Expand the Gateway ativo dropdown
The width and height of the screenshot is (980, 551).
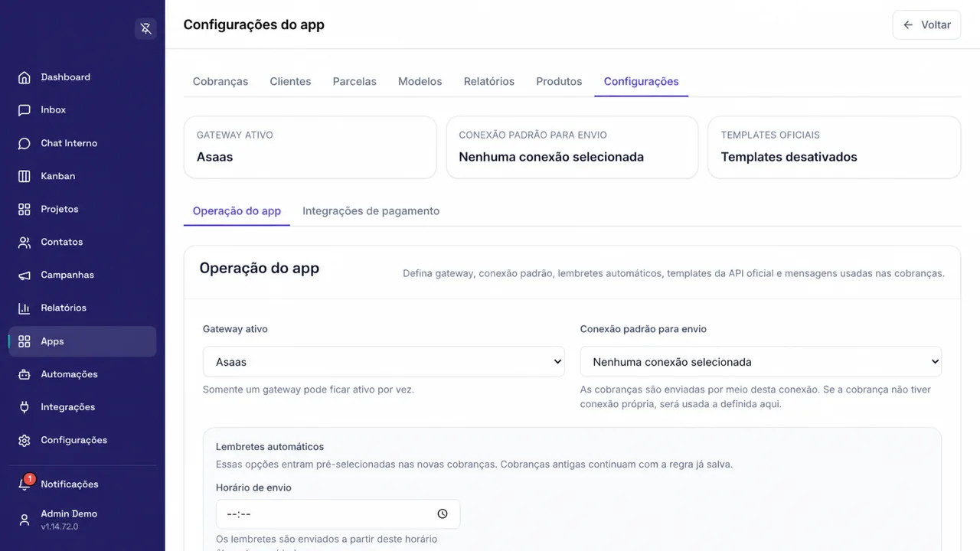[x=384, y=362]
